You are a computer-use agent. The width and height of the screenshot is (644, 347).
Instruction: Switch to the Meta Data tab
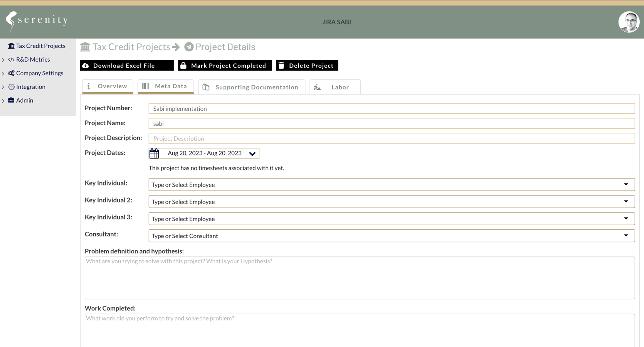coord(166,86)
